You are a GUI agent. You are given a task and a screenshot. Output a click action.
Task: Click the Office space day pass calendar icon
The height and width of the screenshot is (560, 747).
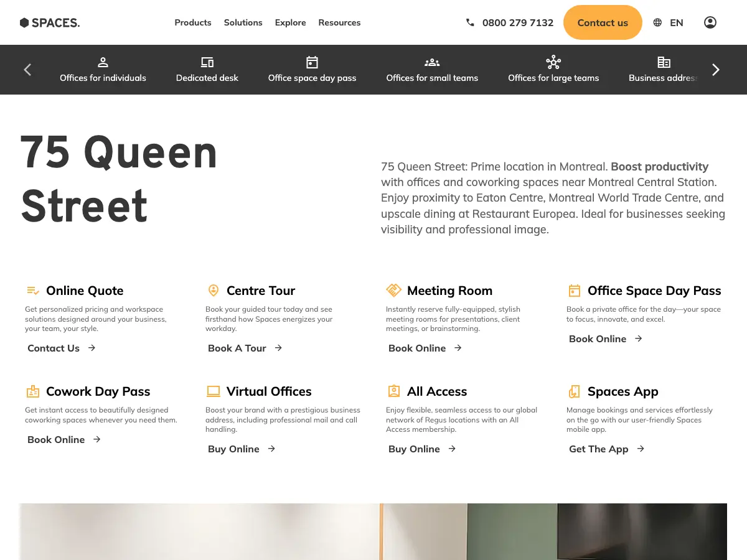312,62
